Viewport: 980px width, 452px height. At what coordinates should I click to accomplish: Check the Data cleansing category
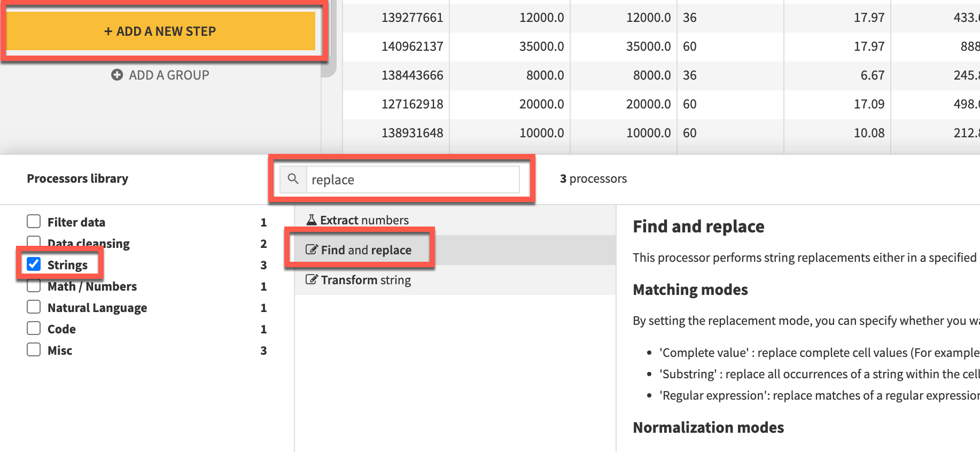[34, 242]
